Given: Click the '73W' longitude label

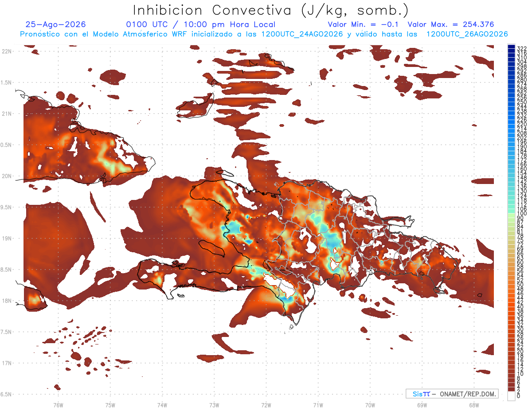Looking at the screenshot, I should pyautogui.click(x=215, y=405).
